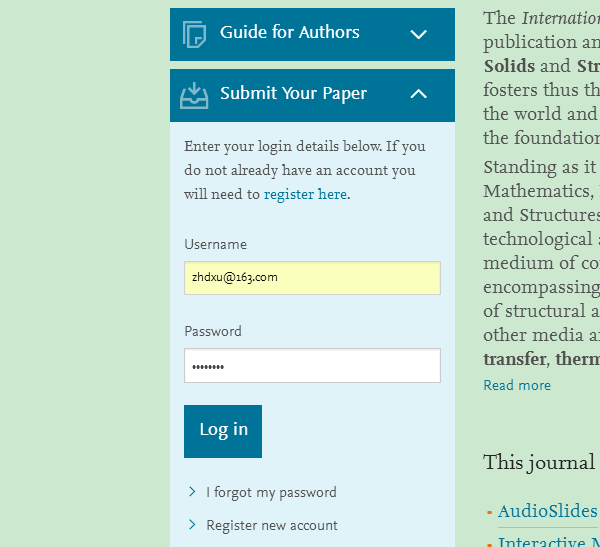This screenshot has height=547, width=600.
Task: Collapse the Submit Your Paper chevron
Action: pos(419,94)
